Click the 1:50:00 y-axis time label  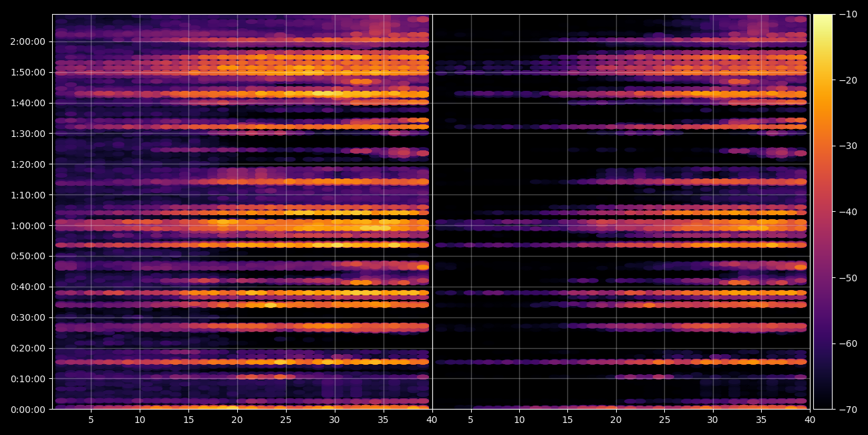tap(28, 72)
